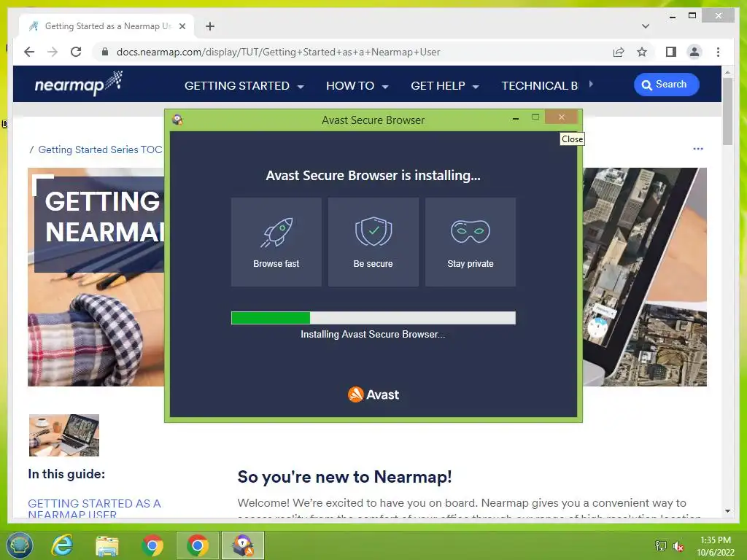The image size is (747, 560).
Task: Open the Windows Start button
Action: 19,545
